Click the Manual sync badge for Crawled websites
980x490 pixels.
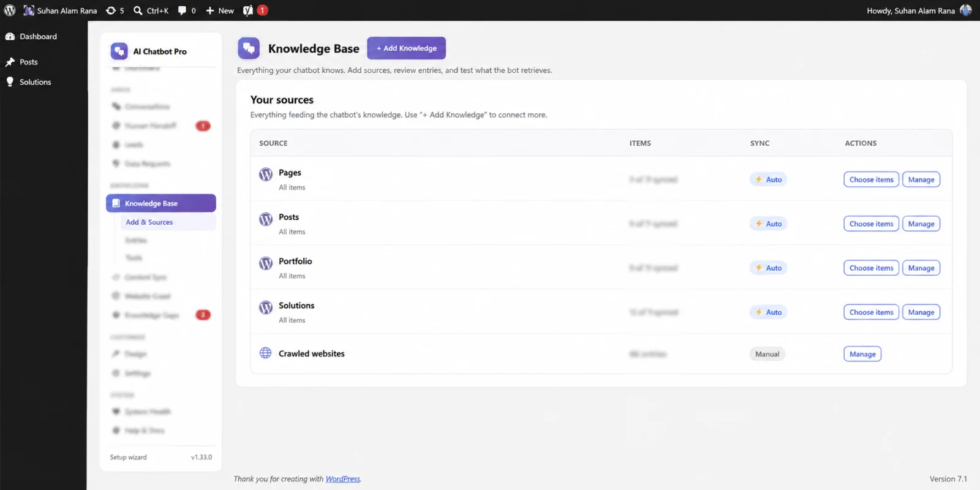click(767, 354)
